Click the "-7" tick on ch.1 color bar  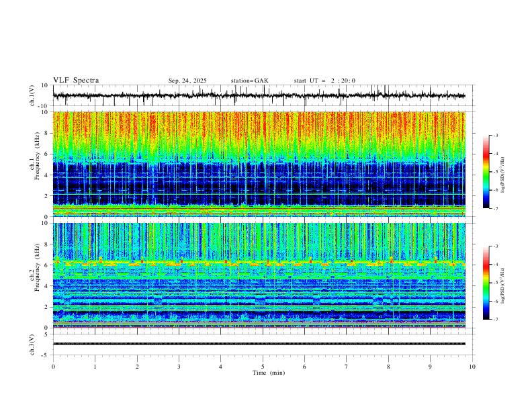pyautogui.click(x=495, y=209)
